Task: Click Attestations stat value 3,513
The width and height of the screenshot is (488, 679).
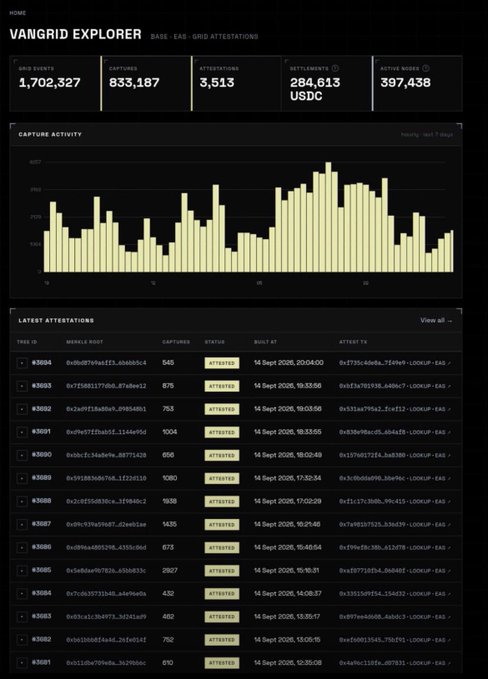Action: coord(217,82)
